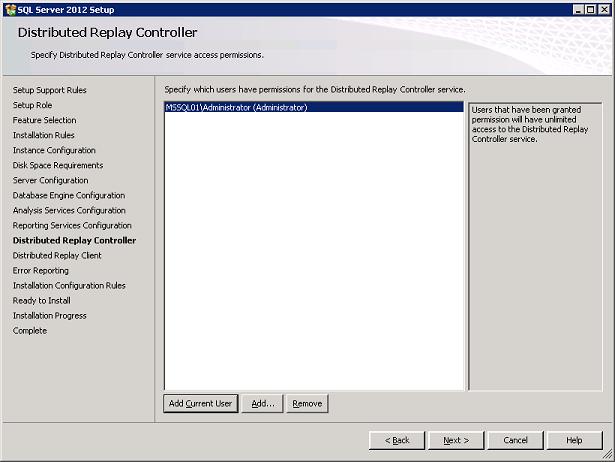The image size is (615, 462).
Task: Click the permissions description text panel
Action: (x=535, y=247)
